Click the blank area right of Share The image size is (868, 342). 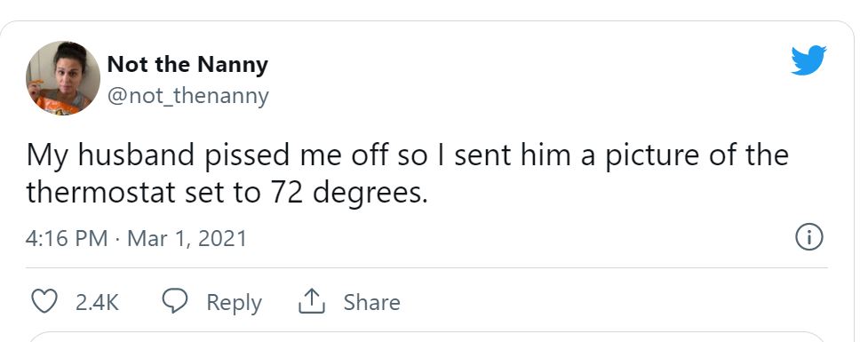[609, 303]
